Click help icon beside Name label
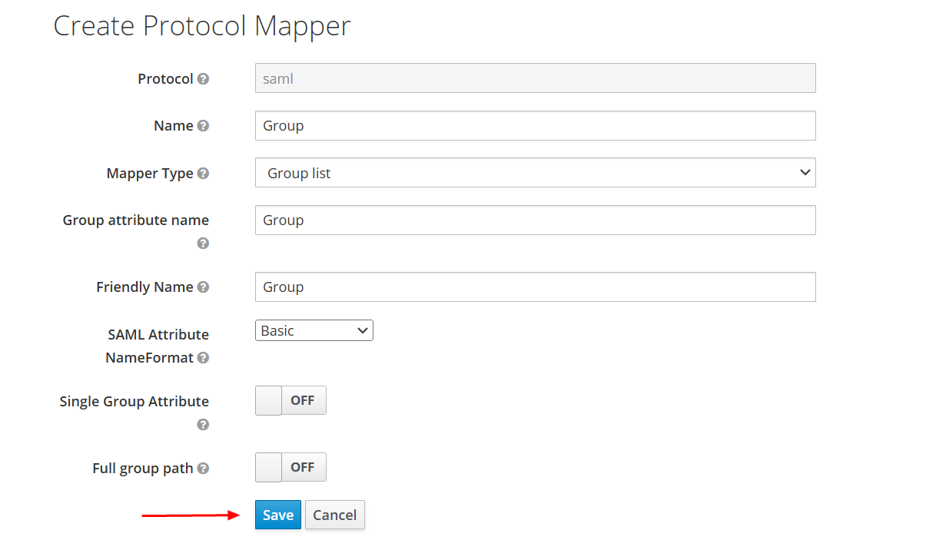 203,126
